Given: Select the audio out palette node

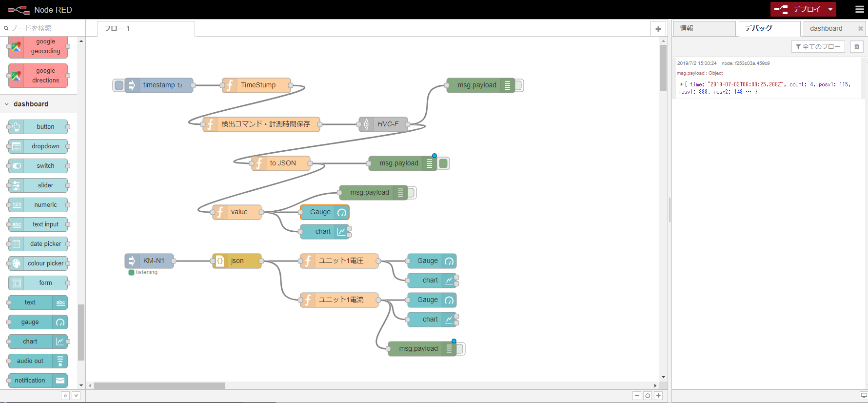Looking at the screenshot, I should 38,361.
